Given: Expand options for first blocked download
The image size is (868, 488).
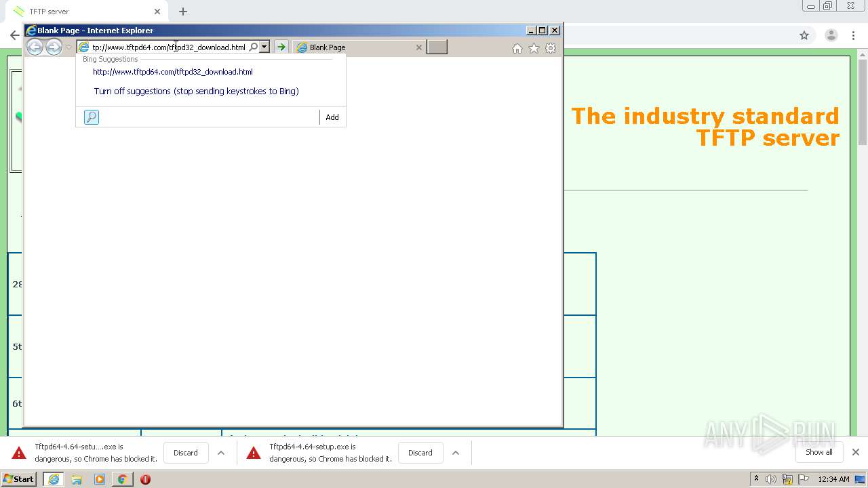Looking at the screenshot, I should (221, 453).
